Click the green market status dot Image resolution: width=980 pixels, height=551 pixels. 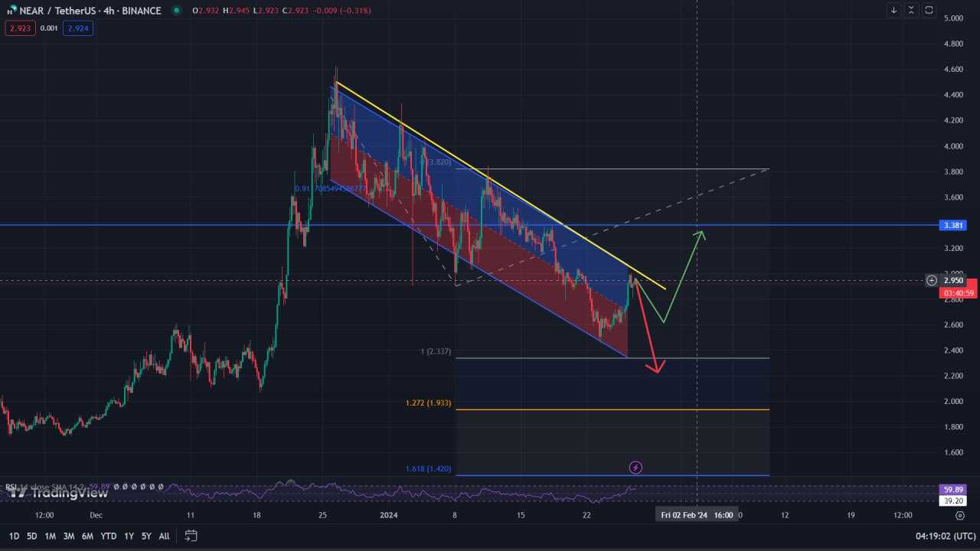(x=177, y=11)
